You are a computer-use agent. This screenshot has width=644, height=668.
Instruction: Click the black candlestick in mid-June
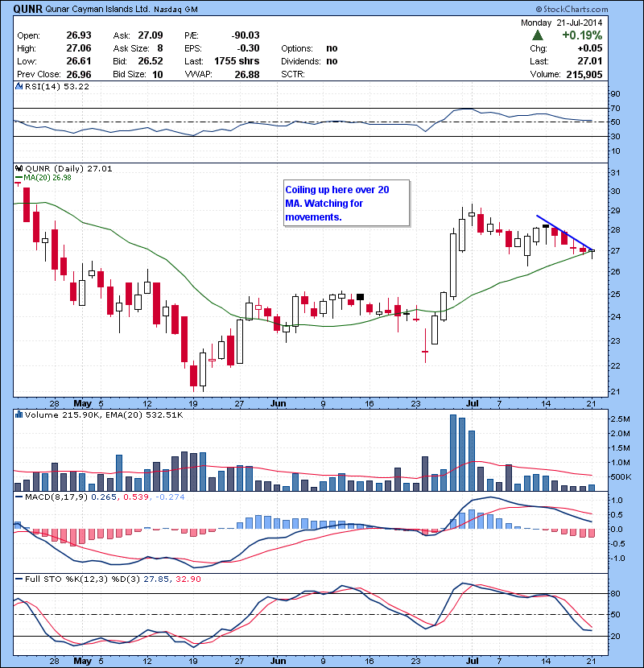tap(361, 297)
